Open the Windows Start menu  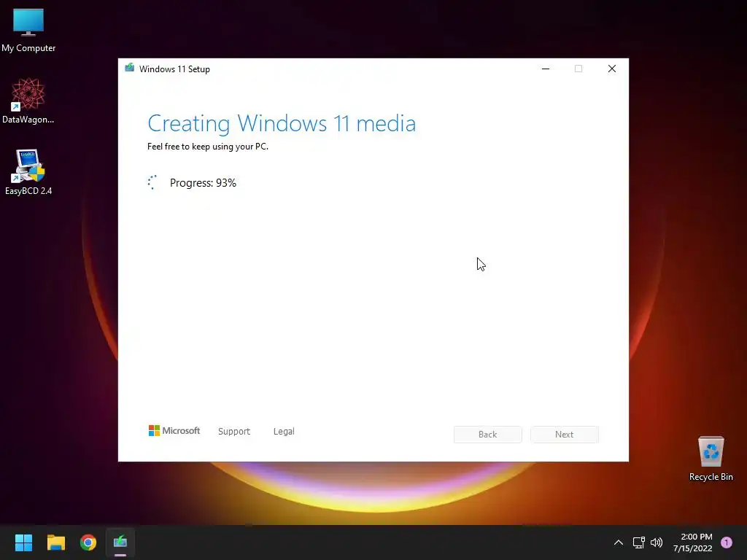click(x=23, y=542)
